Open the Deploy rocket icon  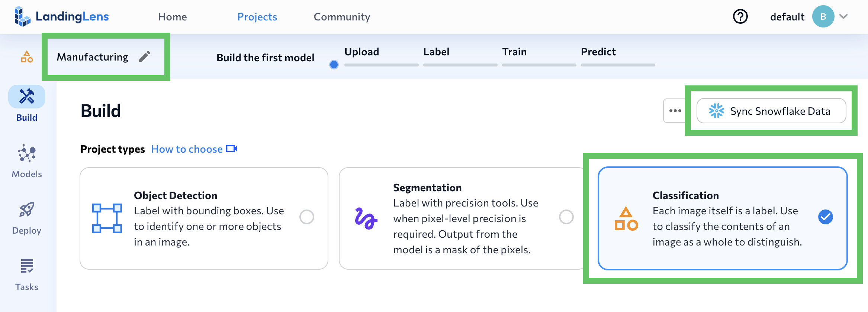pyautogui.click(x=27, y=209)
